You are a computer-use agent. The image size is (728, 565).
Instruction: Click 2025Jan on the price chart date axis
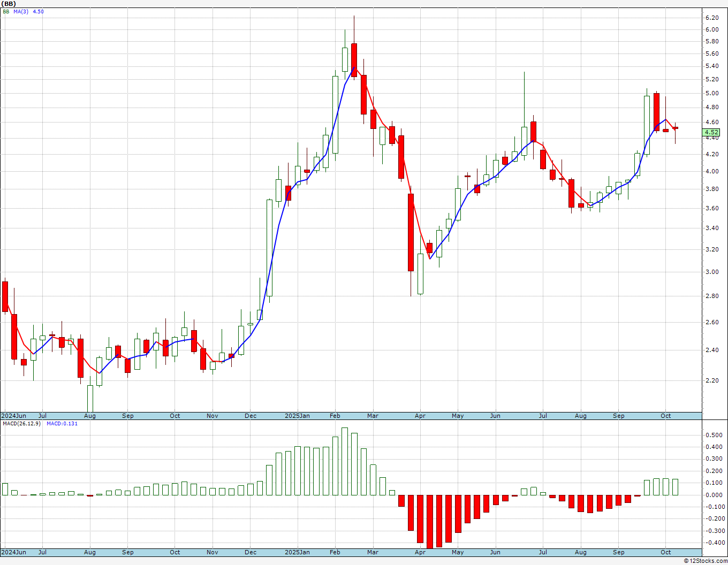pos(297,416)
